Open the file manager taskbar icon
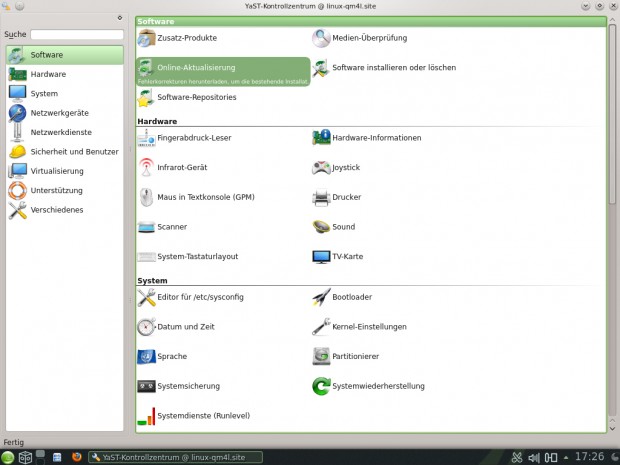This screenshot has width=620, height=465. tap(57, 457)
